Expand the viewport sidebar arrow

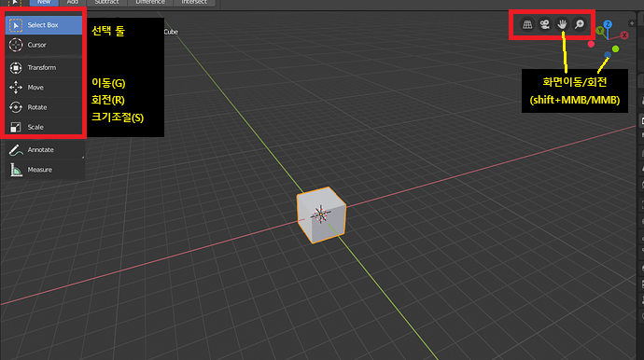coord(632,23)
